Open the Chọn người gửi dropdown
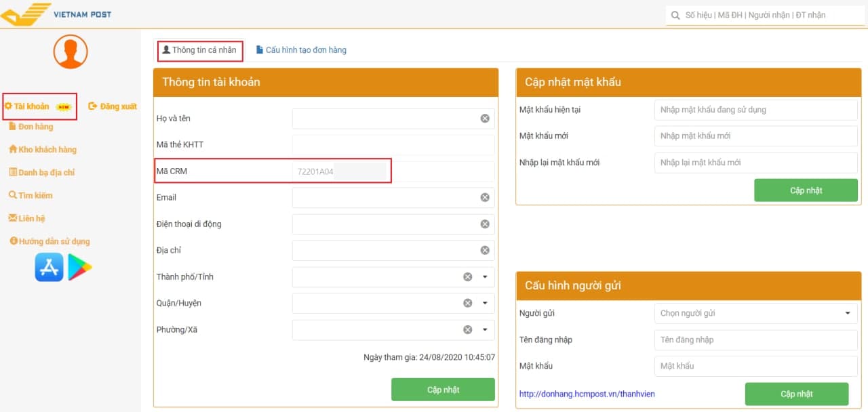Viewport: 868px width, 412px height. [756, 313]
